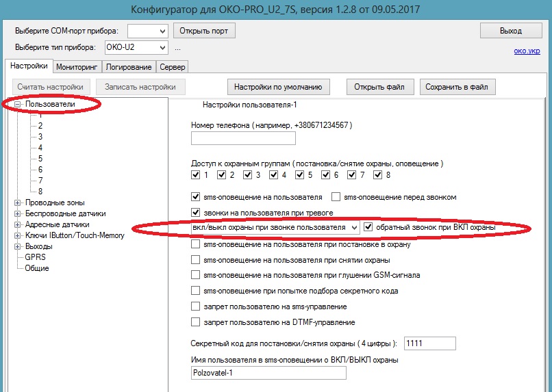Click Настройки по умолчанию button

coord(279,87)
